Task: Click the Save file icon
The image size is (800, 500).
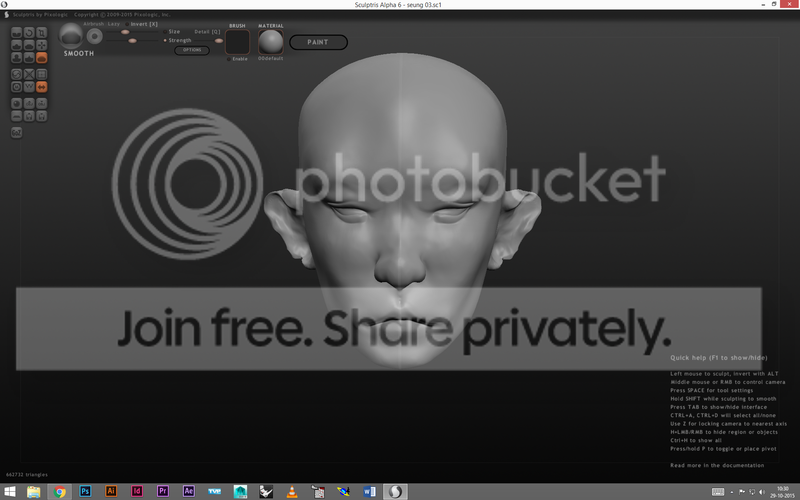Action: click(x=42, y=116)
